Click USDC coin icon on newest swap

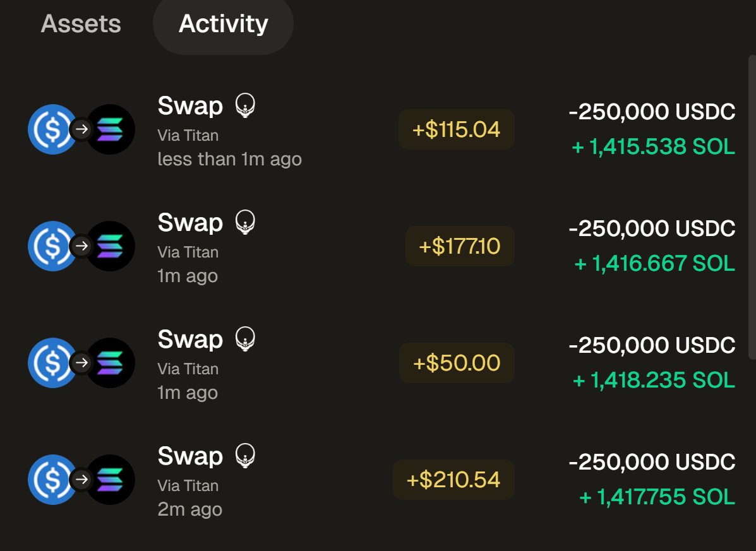(51, 129)
